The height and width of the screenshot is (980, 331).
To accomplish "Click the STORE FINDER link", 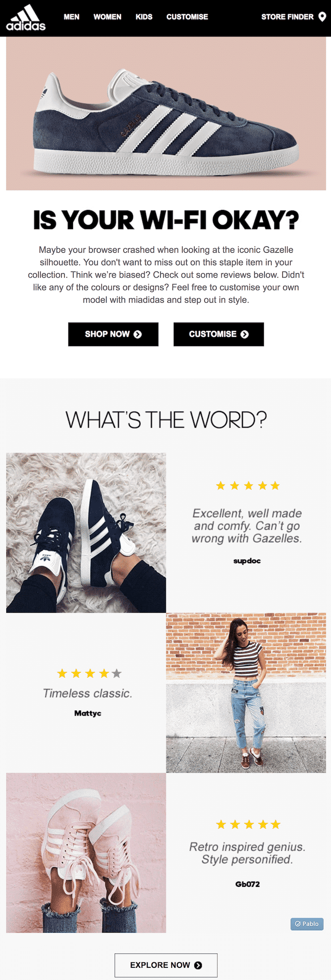I will coord(287,17).
